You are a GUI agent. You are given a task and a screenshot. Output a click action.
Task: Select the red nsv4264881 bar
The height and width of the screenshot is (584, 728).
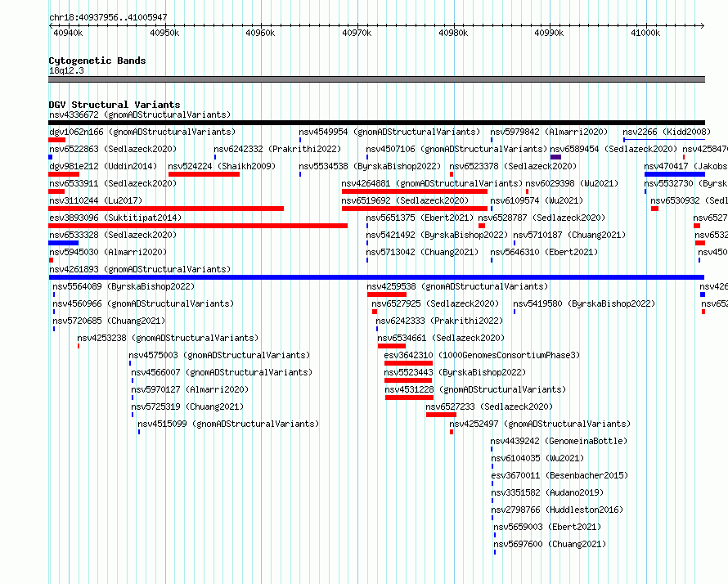[415, 191]
